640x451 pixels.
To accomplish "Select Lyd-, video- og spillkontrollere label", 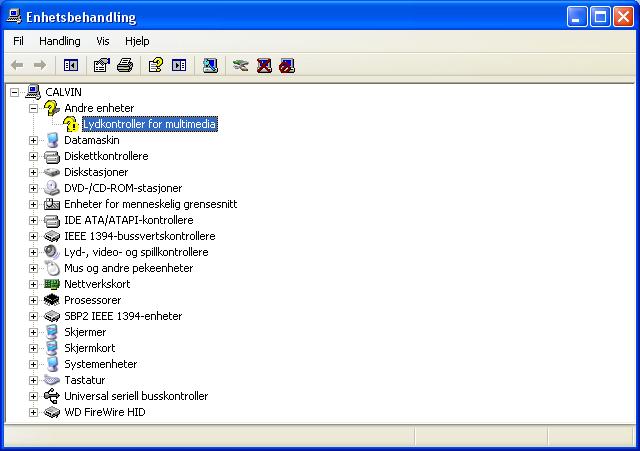I will pos(136,252).
